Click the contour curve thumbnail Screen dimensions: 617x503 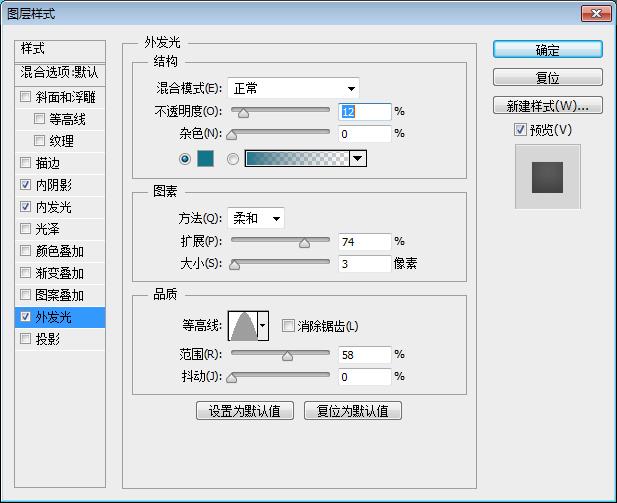[243, 325]
